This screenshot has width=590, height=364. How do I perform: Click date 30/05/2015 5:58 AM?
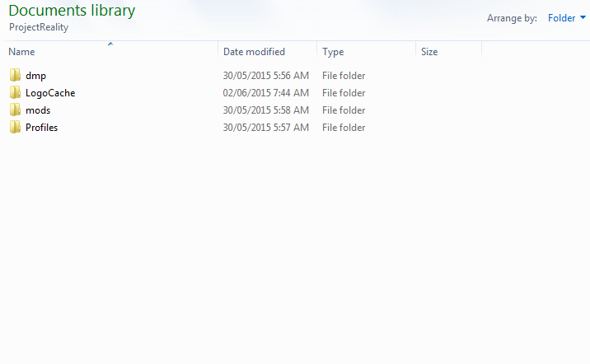265,110
